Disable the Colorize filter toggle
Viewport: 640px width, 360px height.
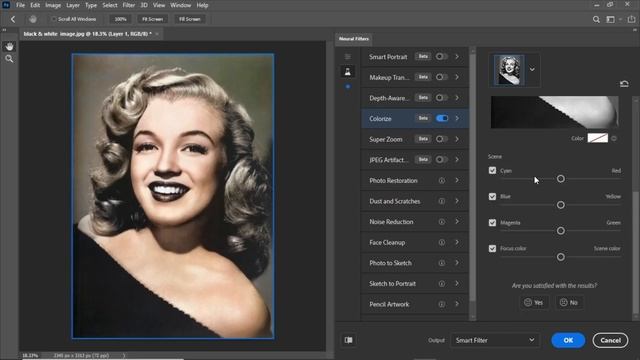tap(442, 118)
